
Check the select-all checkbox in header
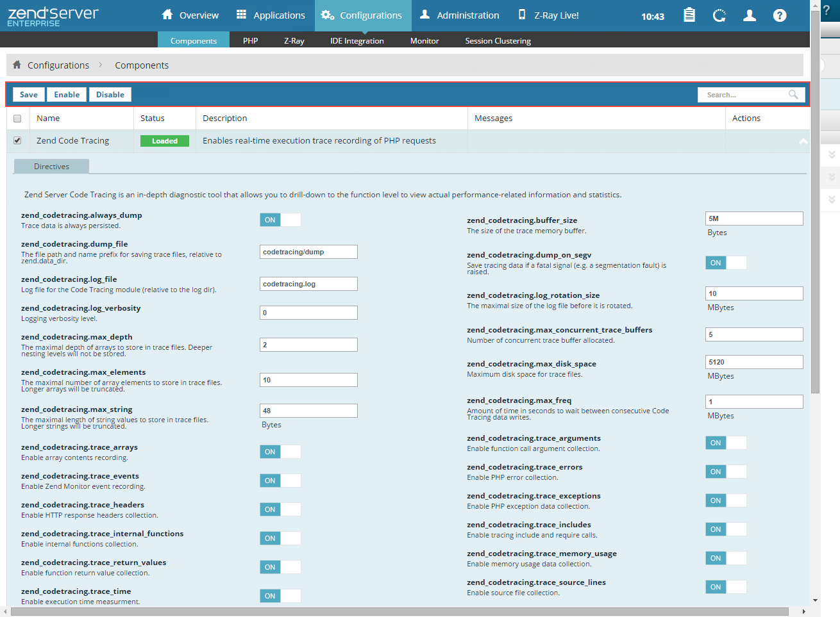(17, 119)
